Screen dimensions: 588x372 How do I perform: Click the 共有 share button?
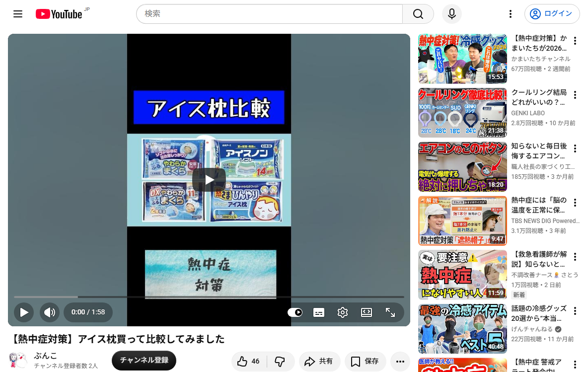pyautogui.click(x=319, y=362)
